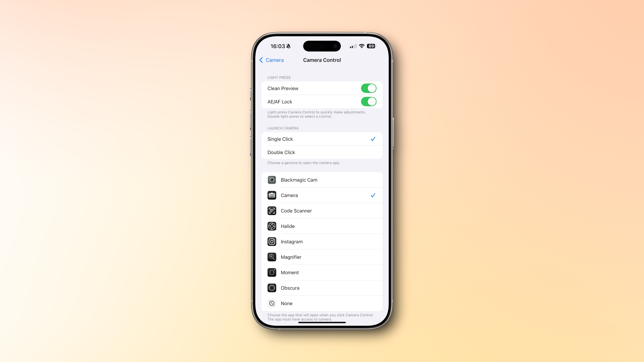Image resolution: width=644 pixels, height=362 pixels.
Task: Tap the Code Scanner icon
Action: 272,211
